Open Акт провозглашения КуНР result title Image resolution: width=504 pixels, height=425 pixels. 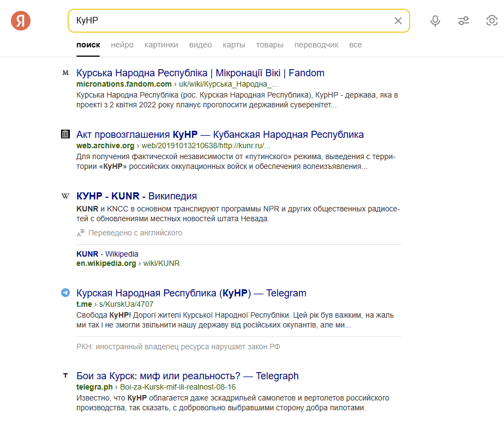[x=220, y=135]
